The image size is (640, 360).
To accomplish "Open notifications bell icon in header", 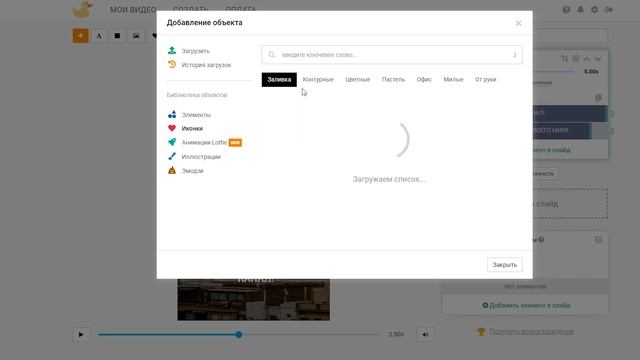I will [580, 9].
